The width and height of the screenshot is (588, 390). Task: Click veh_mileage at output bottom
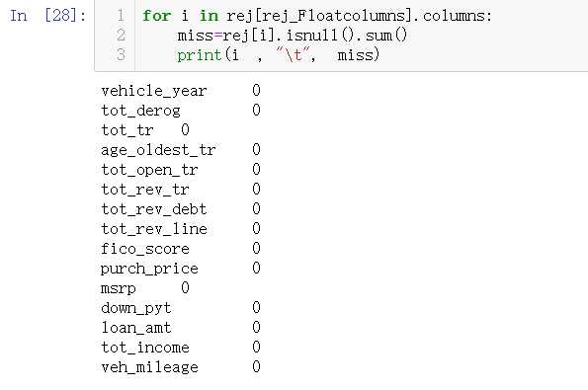coord(149,367)
